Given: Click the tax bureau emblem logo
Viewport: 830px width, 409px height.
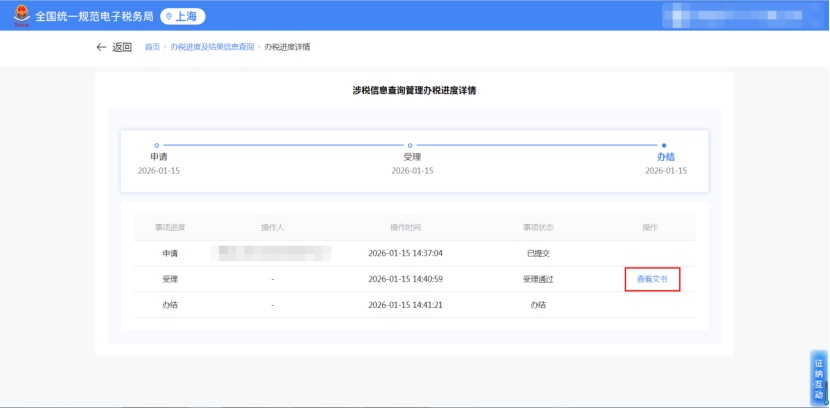Looking at the screenshot, I should pos(21,15).
